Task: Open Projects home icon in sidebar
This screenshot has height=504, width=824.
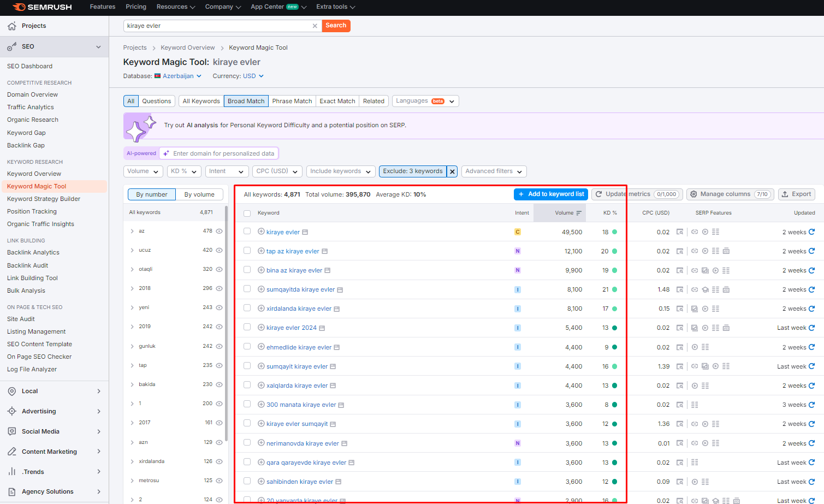Action: pos(11,26)
